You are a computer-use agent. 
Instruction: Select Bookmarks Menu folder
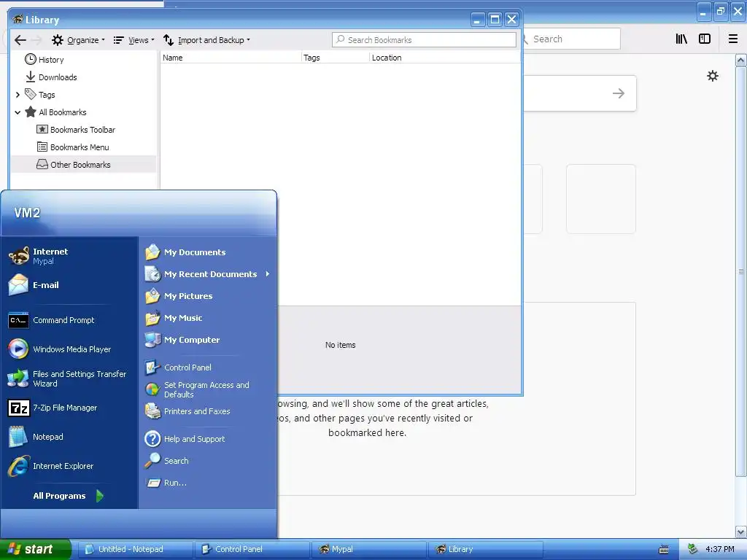[73, 147]
